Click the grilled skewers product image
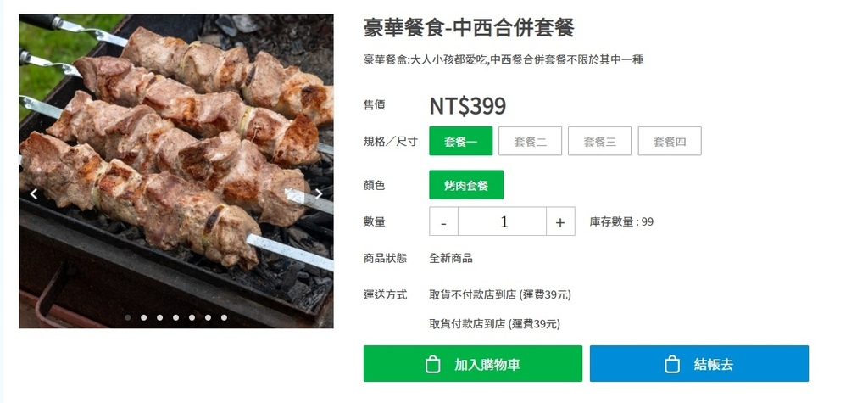Image resolution: width=868 pixels, height=403 pixels. click(x=176, y=171)
